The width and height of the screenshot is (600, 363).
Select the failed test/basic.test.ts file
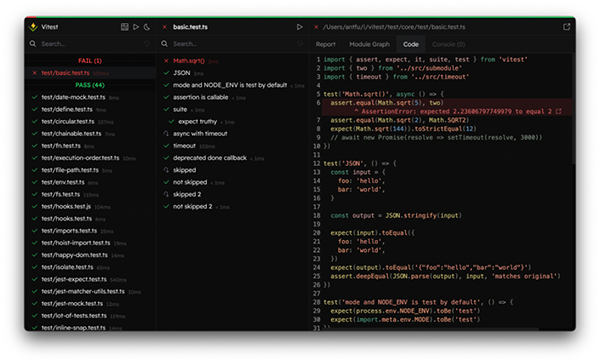[90, 73]
